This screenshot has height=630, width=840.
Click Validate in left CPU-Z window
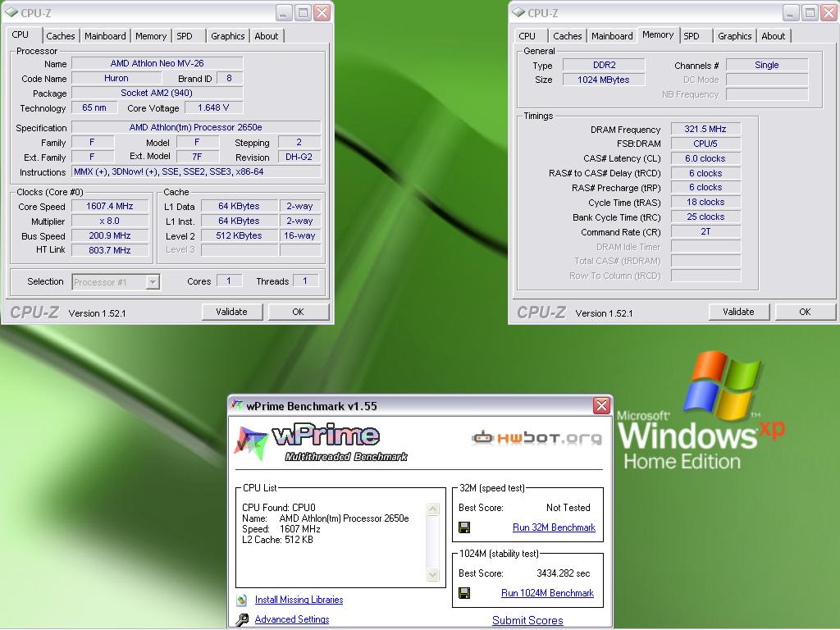click(x=232, y=312)
